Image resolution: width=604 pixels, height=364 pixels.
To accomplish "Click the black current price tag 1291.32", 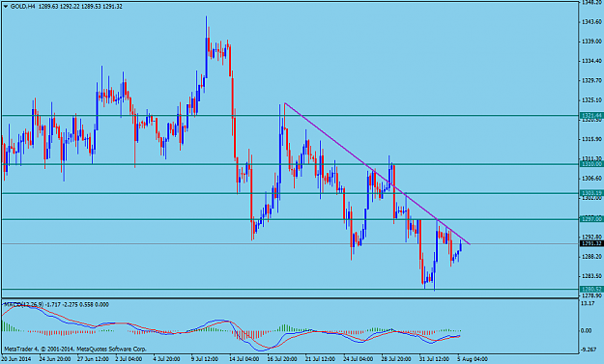I will click(591, 243).
